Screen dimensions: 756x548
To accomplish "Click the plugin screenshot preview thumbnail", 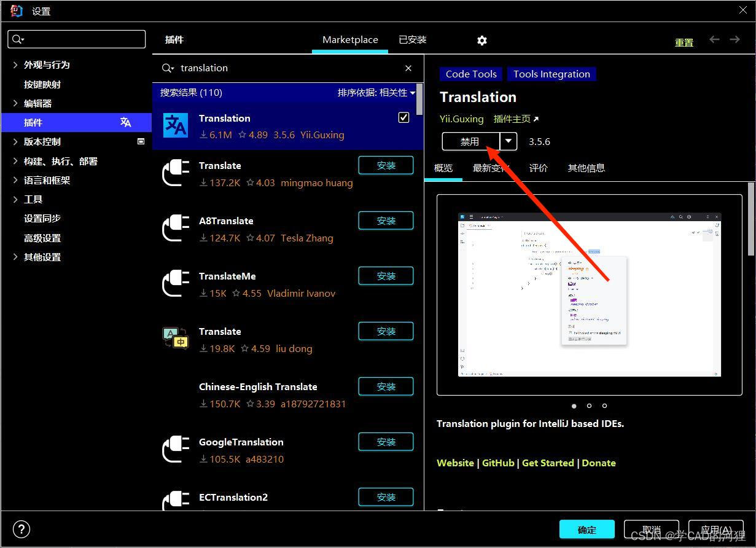I will pos(590,295).
